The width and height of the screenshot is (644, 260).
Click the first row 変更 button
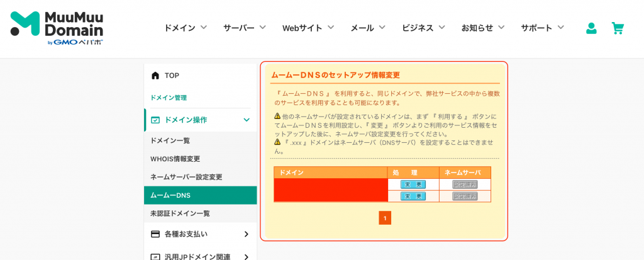pos(413,184)
